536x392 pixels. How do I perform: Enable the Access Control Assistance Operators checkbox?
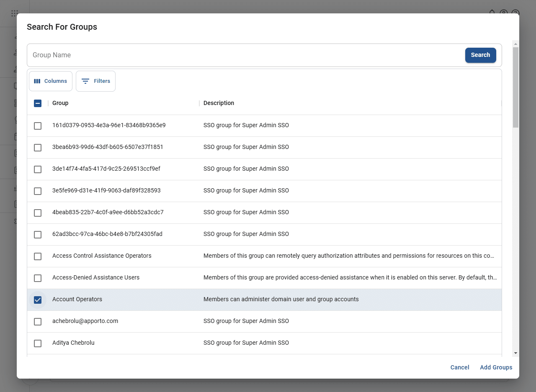tap(38, 256)
